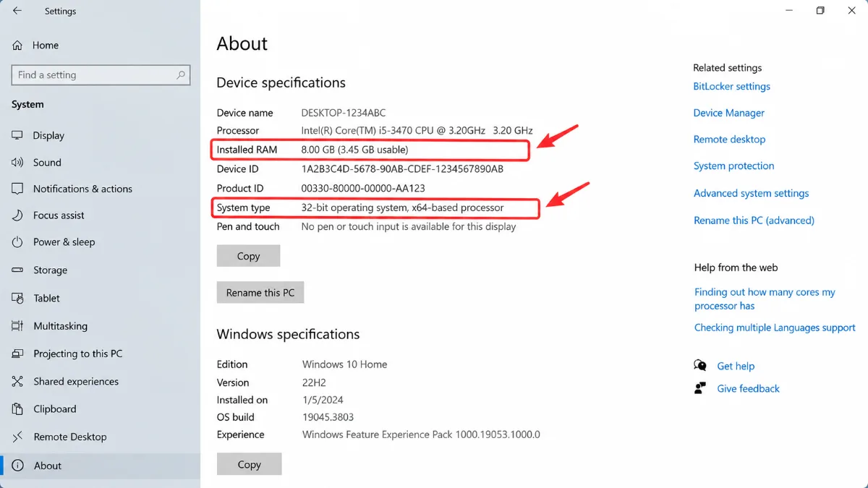
Task: Click the No pen or touch input text
Action: (409, 226)
